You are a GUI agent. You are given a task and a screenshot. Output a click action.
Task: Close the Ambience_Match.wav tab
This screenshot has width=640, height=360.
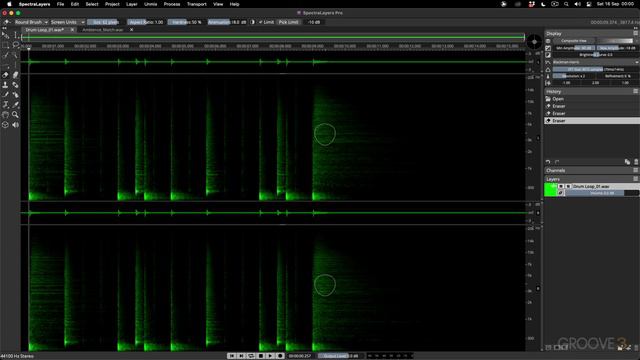coord(131,30)
